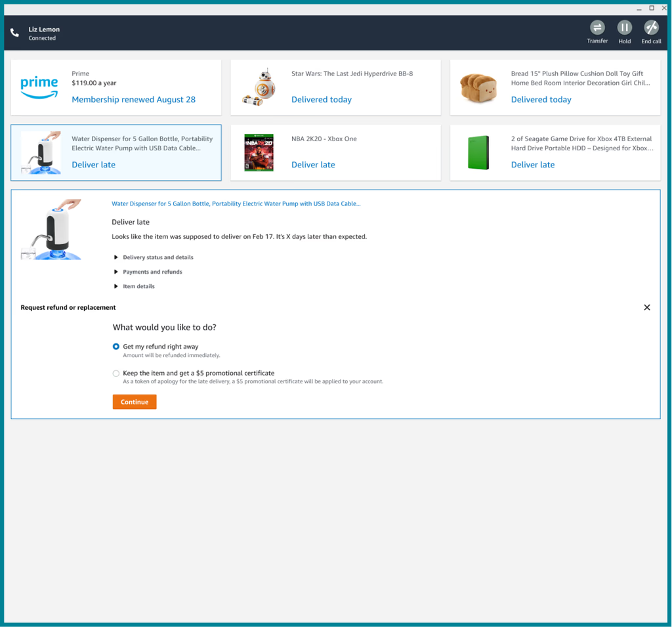Select the Water Dispenser order card
The image size is (672, 627).
(x=116, y=152)
